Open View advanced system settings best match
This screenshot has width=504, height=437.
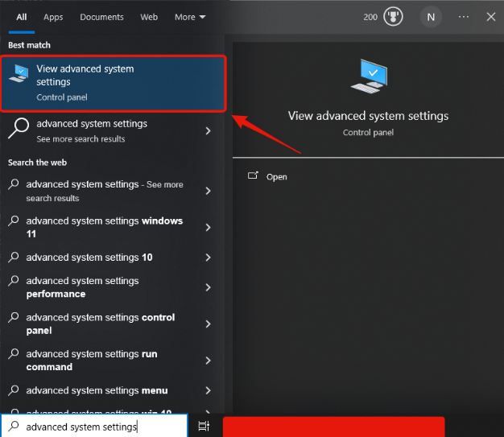[x=114, y=84]
